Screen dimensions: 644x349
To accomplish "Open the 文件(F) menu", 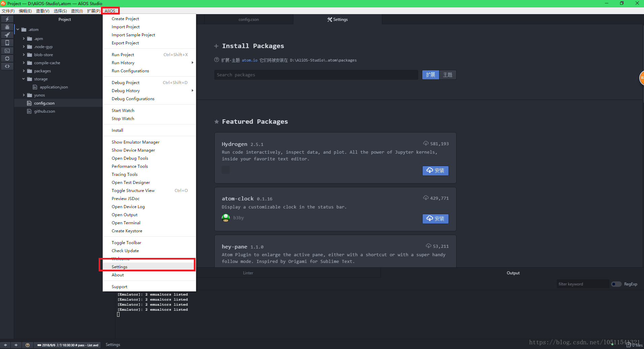I will coord(8,11).
